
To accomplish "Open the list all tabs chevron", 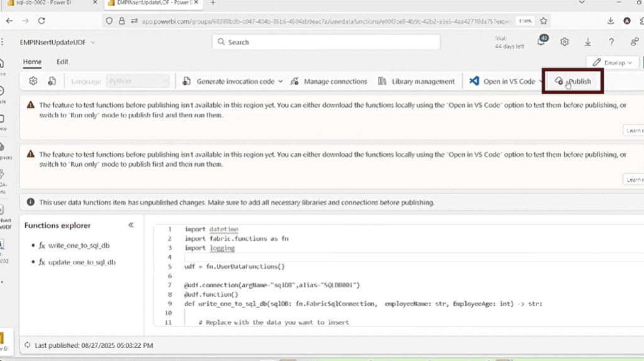I will 582,3.
